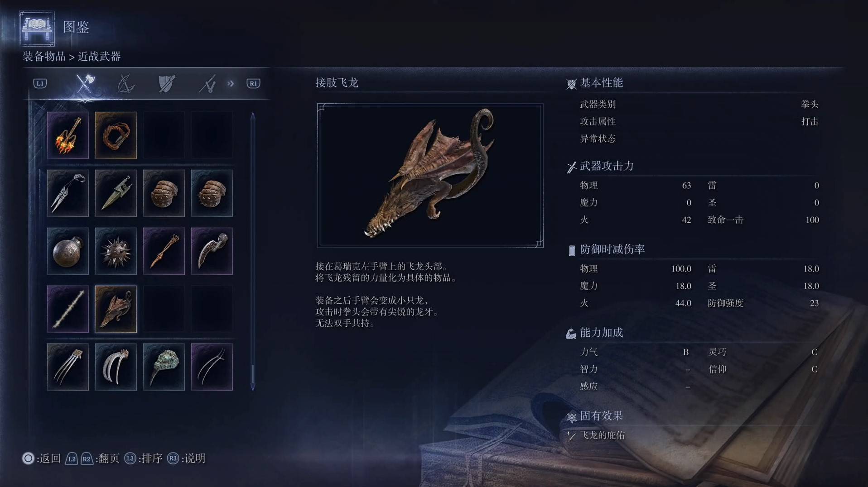Click the R1 next category button
Screen dimensions: 868x487
pos(253,83)
